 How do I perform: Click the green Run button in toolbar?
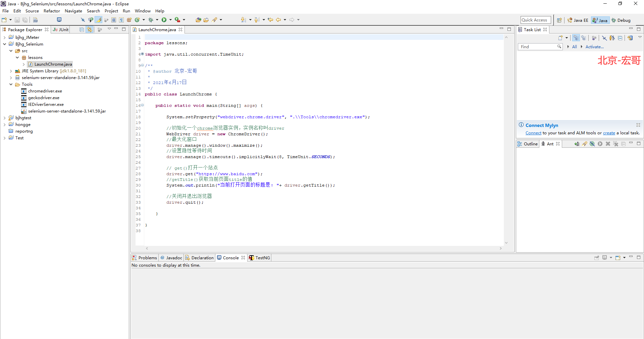point(164,20)
